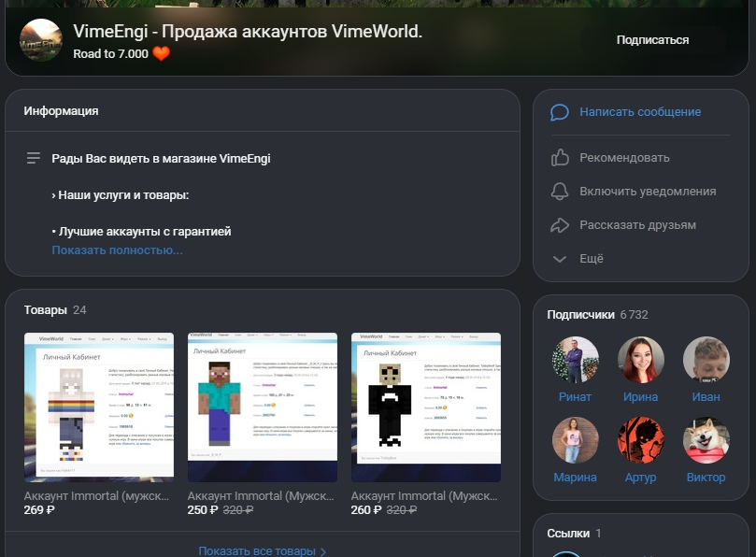
Task: Click the share arrow icon
Action: tap(560, 225)
